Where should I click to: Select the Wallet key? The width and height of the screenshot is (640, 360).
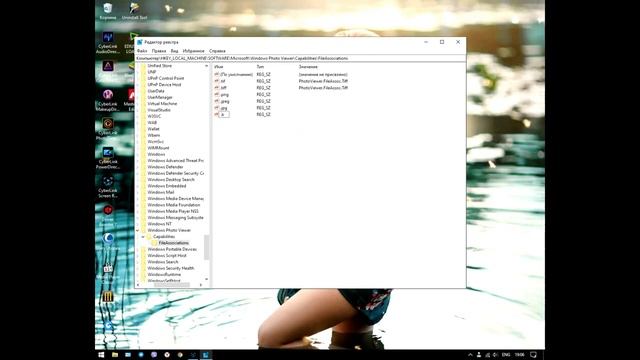tap(153, 129)
